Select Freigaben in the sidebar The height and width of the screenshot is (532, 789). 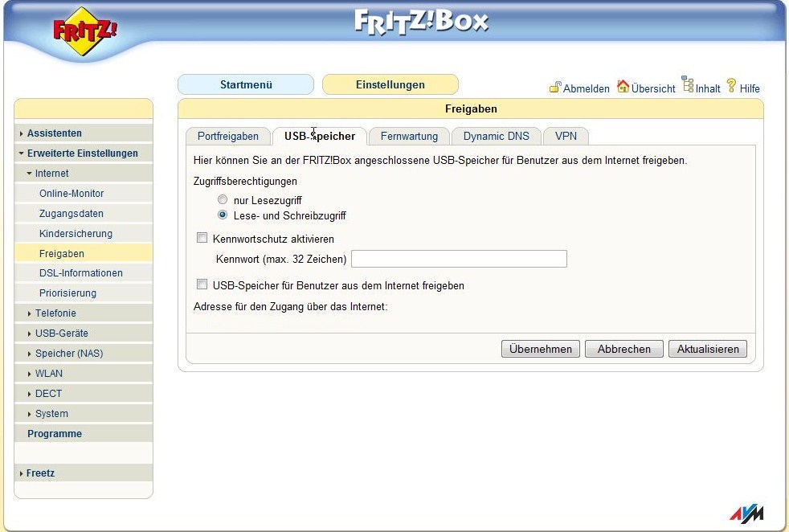[x=84, y=254]
